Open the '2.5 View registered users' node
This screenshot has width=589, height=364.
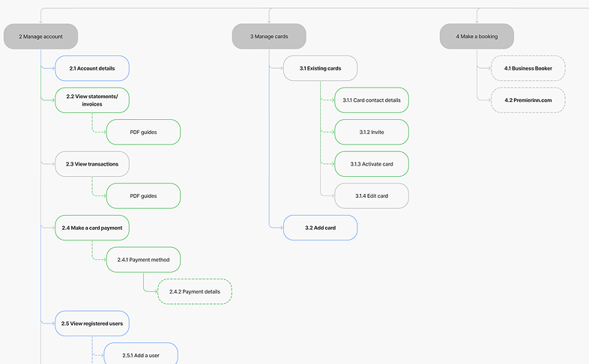click(x=92, y=324)
